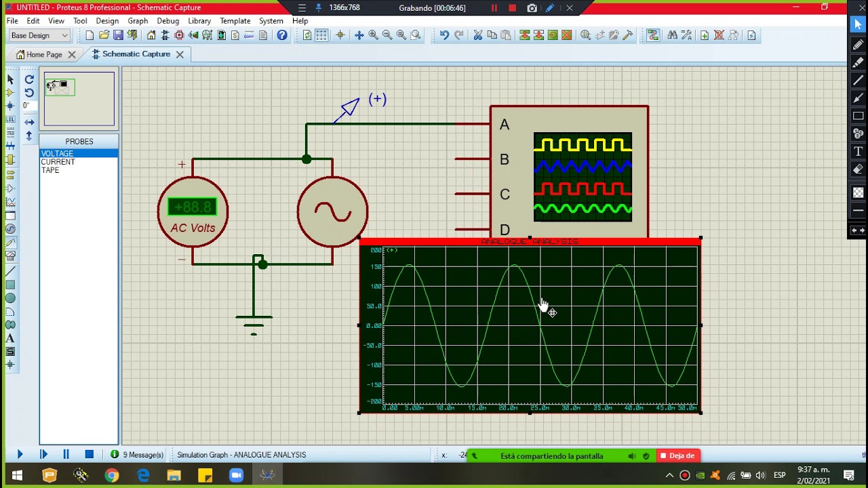Open the Graph menu
The width and height of the screenshot is (868, 488).
(x=138, y=21)
